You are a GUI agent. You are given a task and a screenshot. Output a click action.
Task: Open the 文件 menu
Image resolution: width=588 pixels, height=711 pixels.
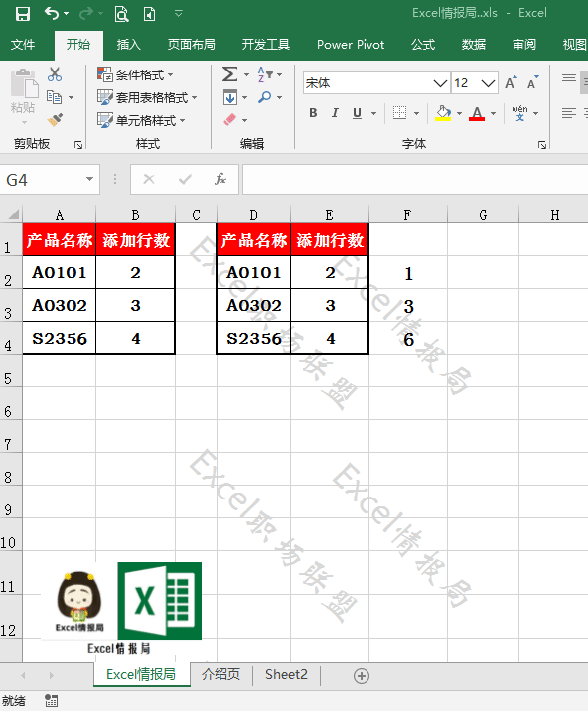(23, 45)
